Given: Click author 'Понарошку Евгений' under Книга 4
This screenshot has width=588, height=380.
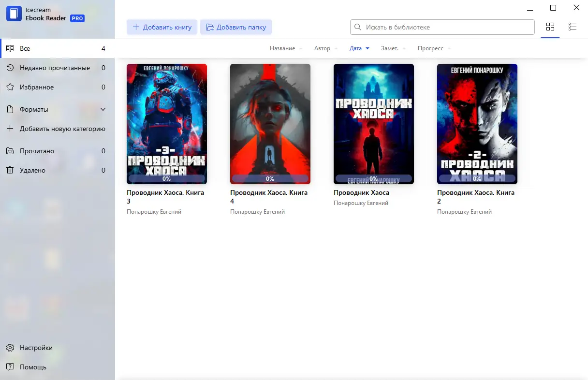Looking at the screenshot, I should click(x=257, y=212).
